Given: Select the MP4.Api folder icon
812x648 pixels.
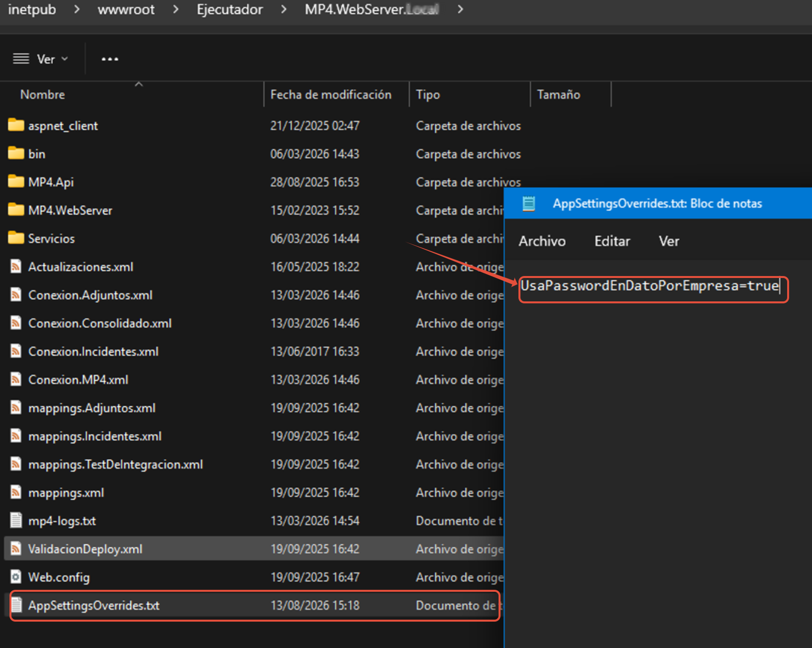Looking at the screenshot, I should tap(16, 182).
